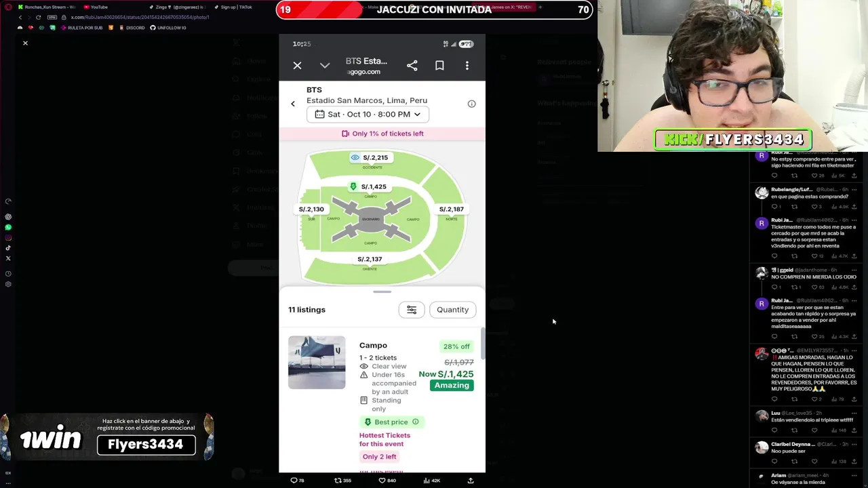Click the 28% off discount badge
The width and height of the screenshot is (868, 488).
click(x=456, y=346)
